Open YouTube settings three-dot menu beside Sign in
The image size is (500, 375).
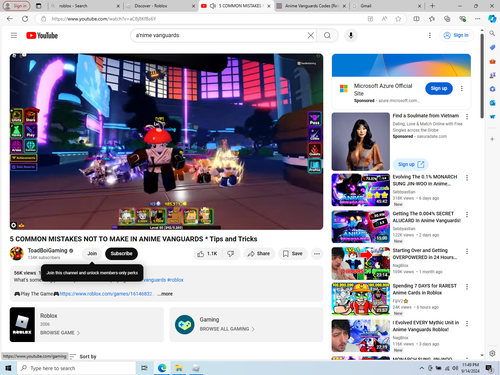point(430,35)
